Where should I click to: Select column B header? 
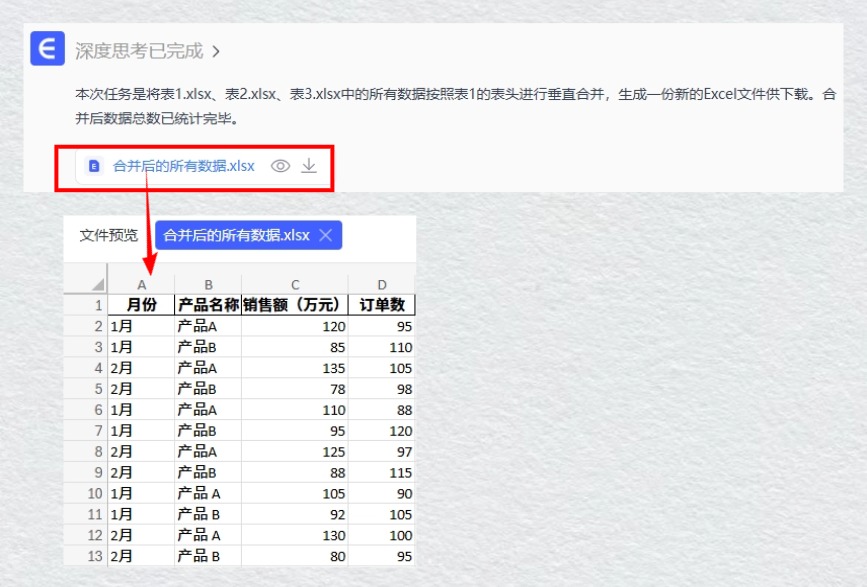click(208, 285)
